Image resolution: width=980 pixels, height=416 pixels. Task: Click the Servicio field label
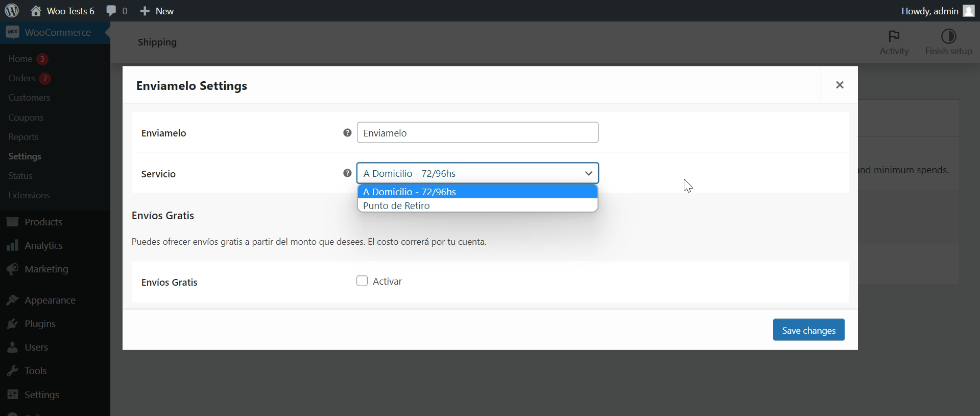[x=158, y=174]
